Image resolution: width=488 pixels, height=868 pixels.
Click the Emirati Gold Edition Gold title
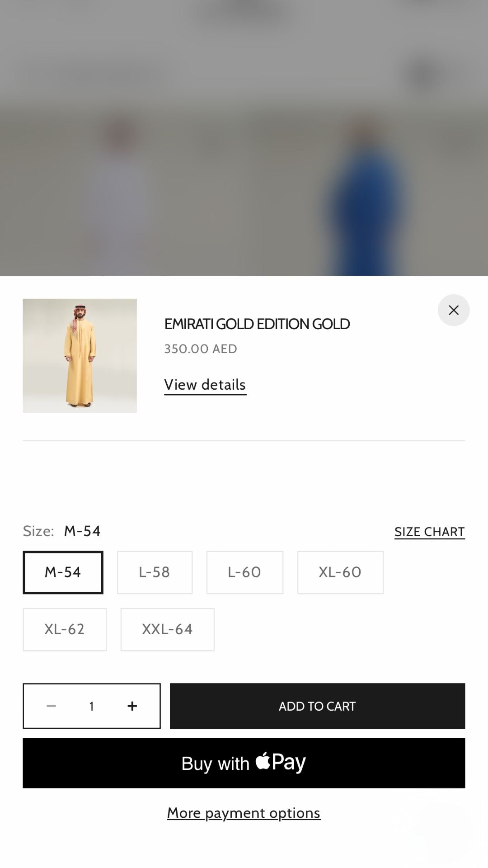[x=257, y=324]
